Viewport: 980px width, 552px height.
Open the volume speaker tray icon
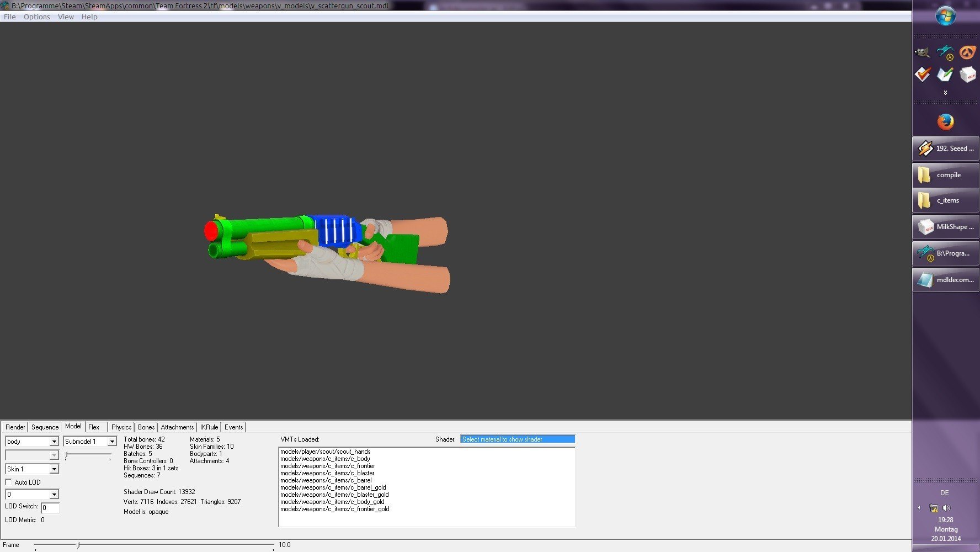(947, 508)
